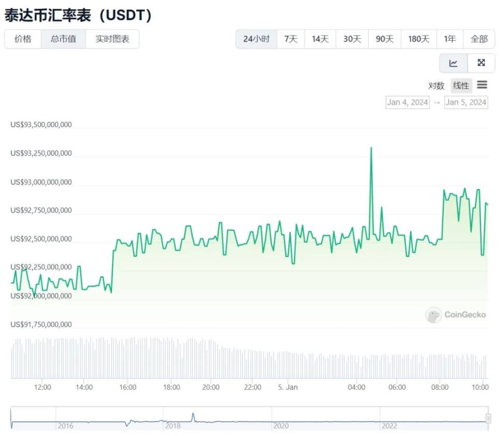
Task: Open fullscreen chart expand icon
Action: [481, 63]
